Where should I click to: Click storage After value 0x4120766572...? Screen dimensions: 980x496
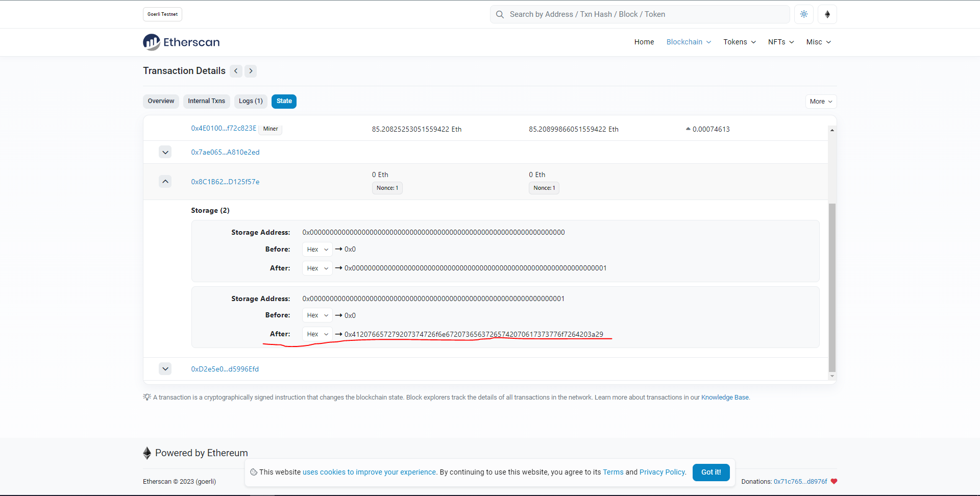coord(474,334)
